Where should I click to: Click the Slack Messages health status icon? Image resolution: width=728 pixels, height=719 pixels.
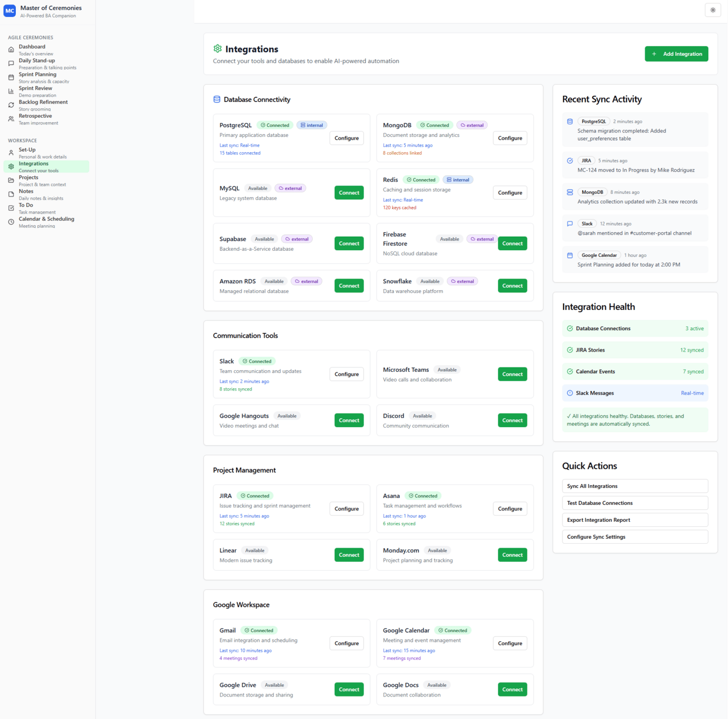tap(570, 393)
